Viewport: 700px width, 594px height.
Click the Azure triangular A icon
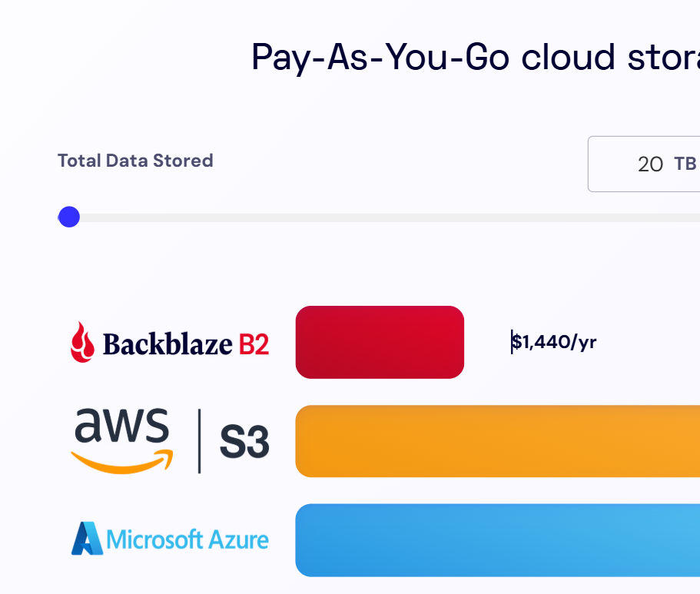point(87,539)
